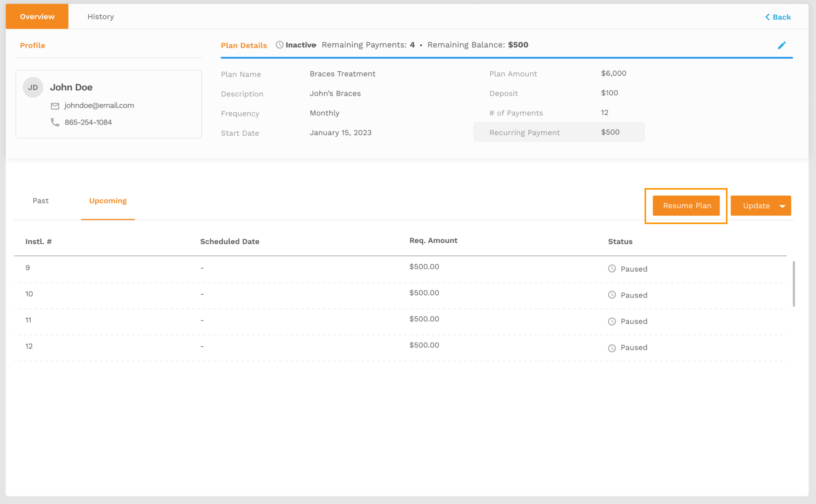
Task: Click the Paused clock icon for installment 12
Action: (612, 348)
